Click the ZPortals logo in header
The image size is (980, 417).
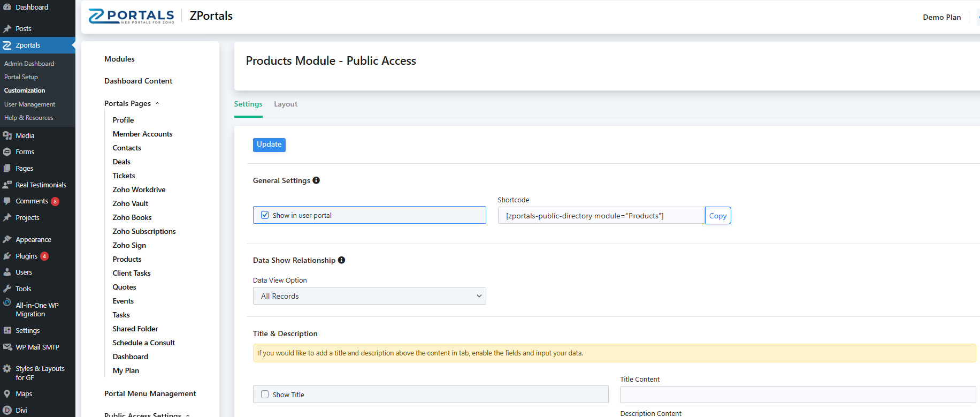tap(132, 16)
